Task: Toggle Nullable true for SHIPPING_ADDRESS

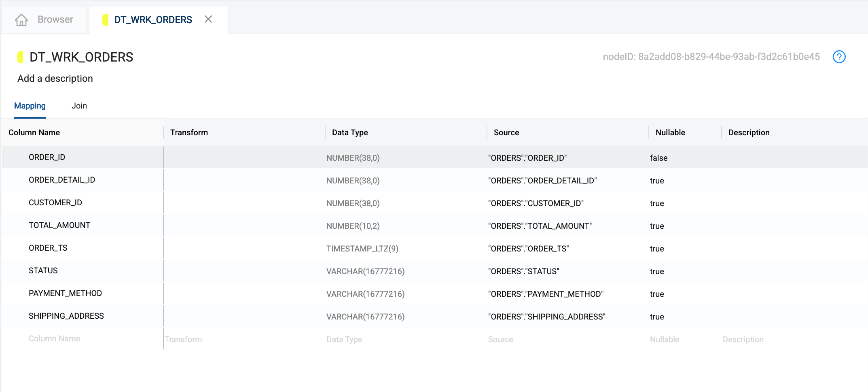Action: pos(657,317)
